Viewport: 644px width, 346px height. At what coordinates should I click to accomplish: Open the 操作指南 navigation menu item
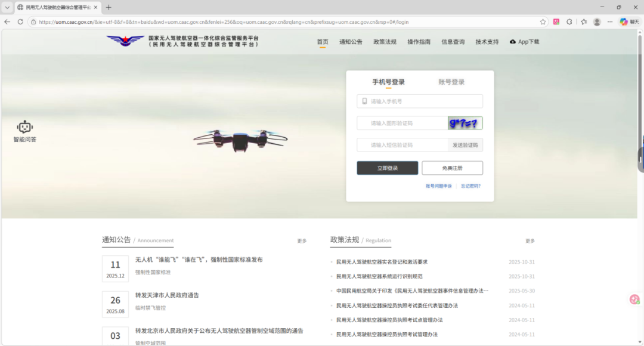[x=419, y=42]
